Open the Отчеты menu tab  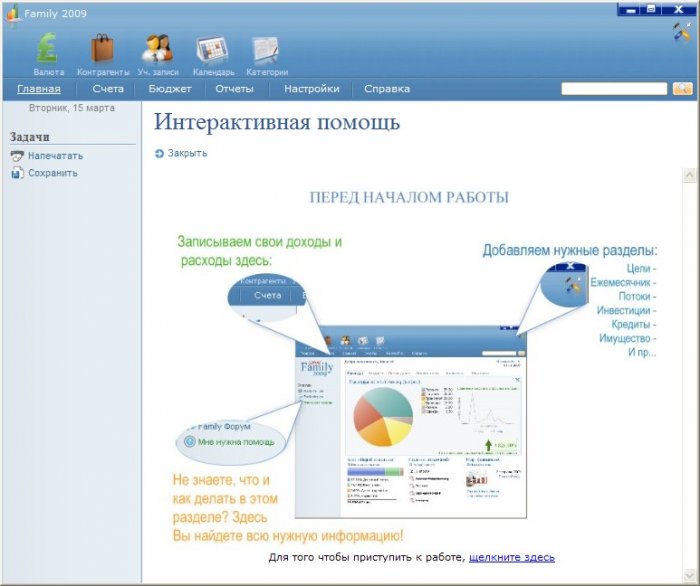[x=234, y=89]
